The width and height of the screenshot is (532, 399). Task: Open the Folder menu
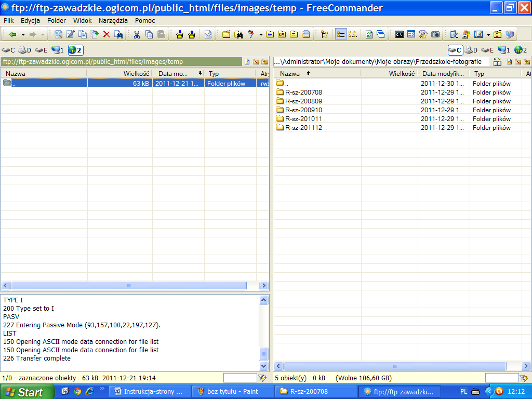pos(57,20)
